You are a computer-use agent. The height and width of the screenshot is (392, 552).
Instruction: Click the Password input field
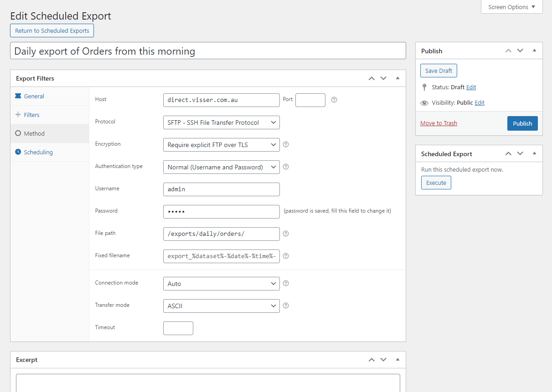coord(221,212)
